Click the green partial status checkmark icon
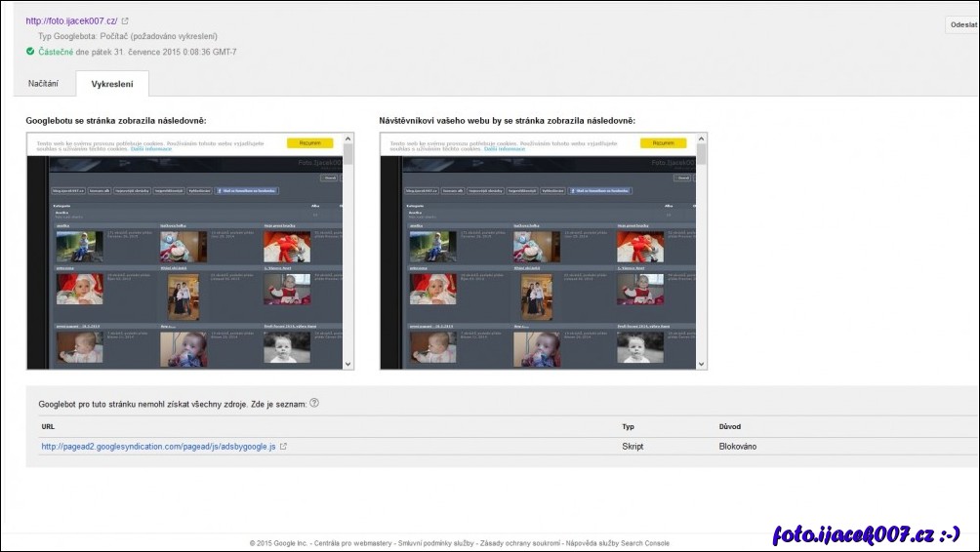The width and height of the screenshot is (980, 552). click(30, 52)
